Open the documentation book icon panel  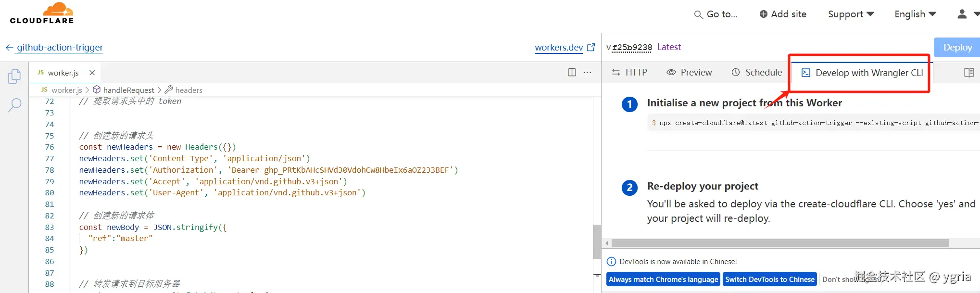click(969, 73)
